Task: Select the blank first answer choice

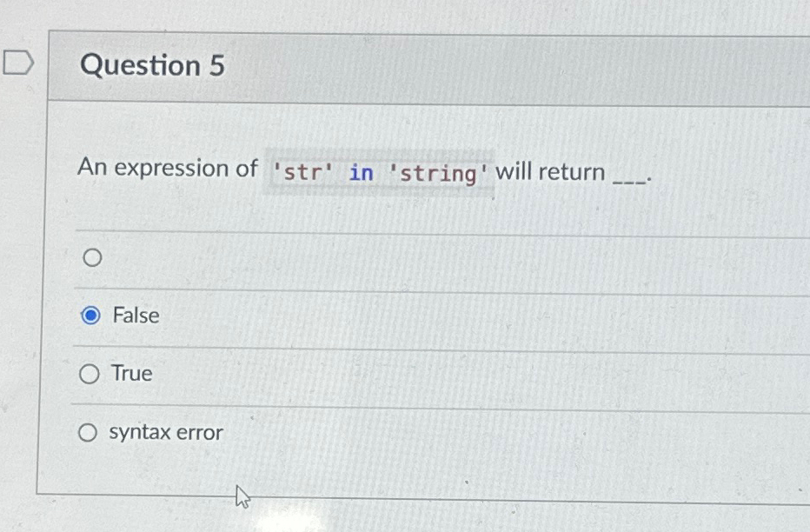Action: coord(91,257)
